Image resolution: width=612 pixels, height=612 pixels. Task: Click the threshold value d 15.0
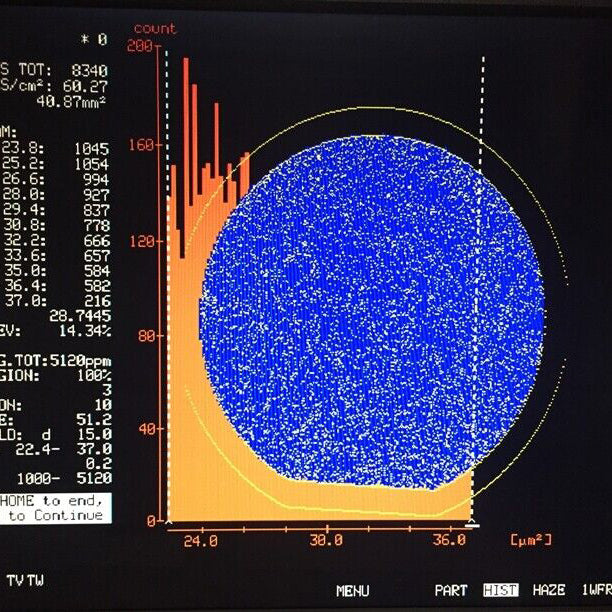pyautogui.click(x=77, y=434)
